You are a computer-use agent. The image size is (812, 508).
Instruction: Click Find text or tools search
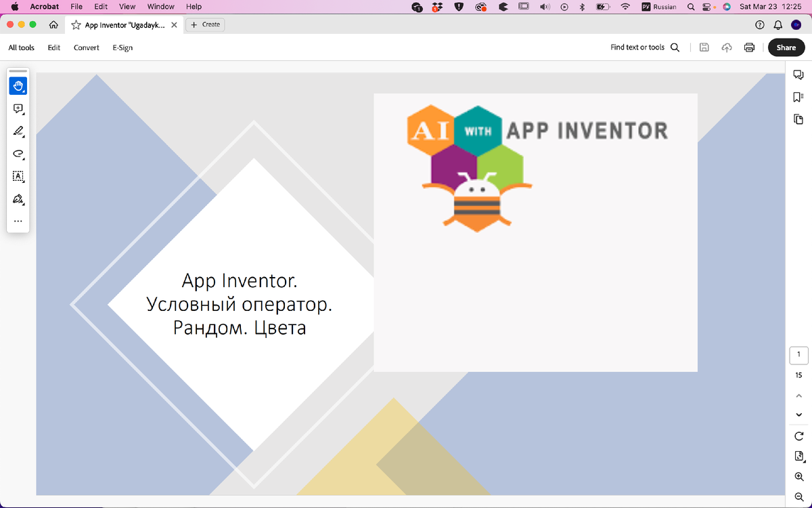click(x=645, y=47)
